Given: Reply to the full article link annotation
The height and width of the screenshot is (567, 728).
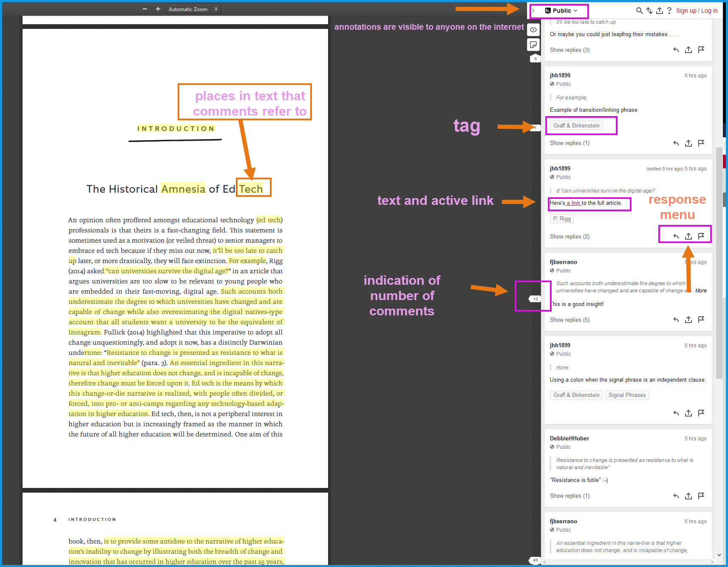Looking at the screenshot, I should [x=676, y=236].
